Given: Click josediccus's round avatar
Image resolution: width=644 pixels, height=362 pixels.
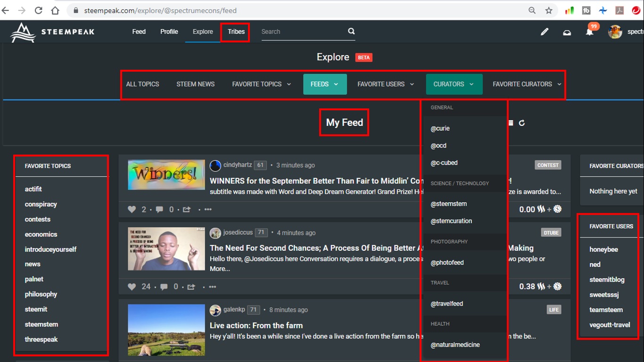Looking at the screenshot, I should click(215, 233).
